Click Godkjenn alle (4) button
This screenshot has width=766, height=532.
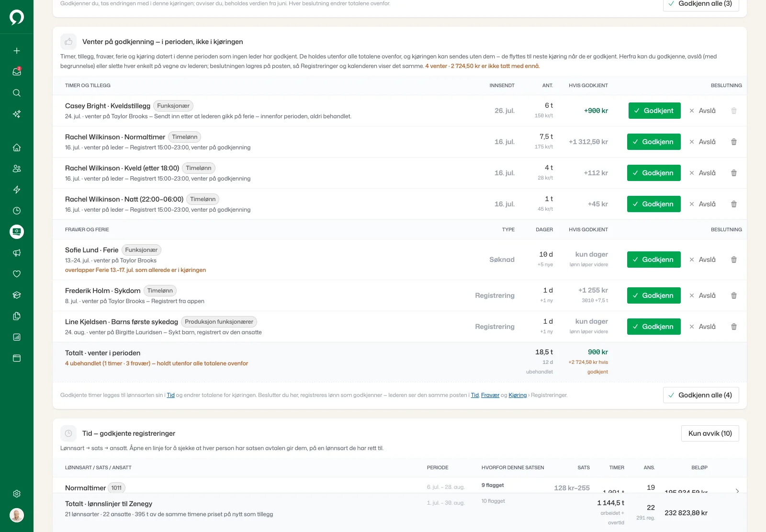(701, 395)
